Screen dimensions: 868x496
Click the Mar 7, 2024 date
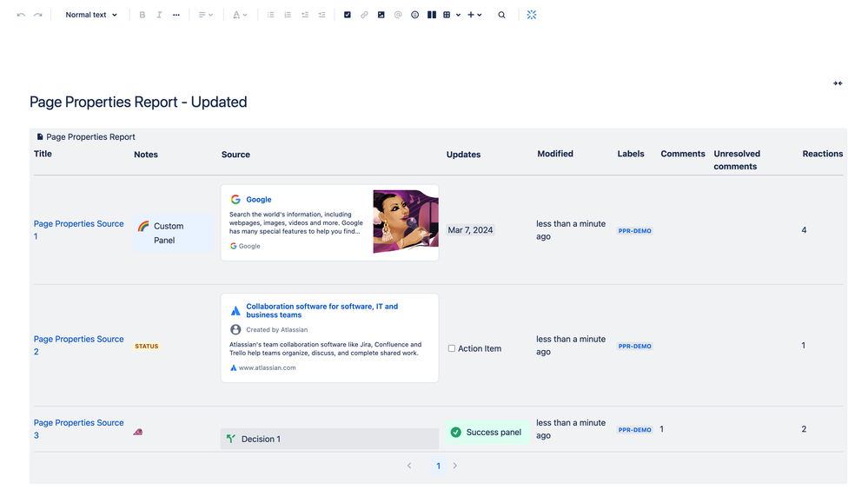point(470,229)
